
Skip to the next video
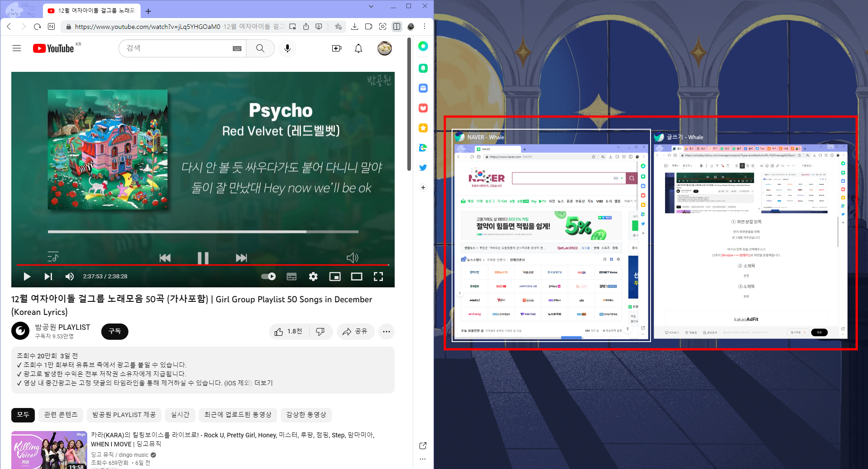(48, 277)
